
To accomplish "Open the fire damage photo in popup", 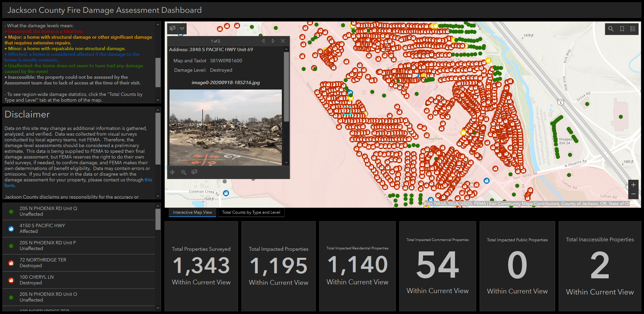I will (x=226, y=128).
